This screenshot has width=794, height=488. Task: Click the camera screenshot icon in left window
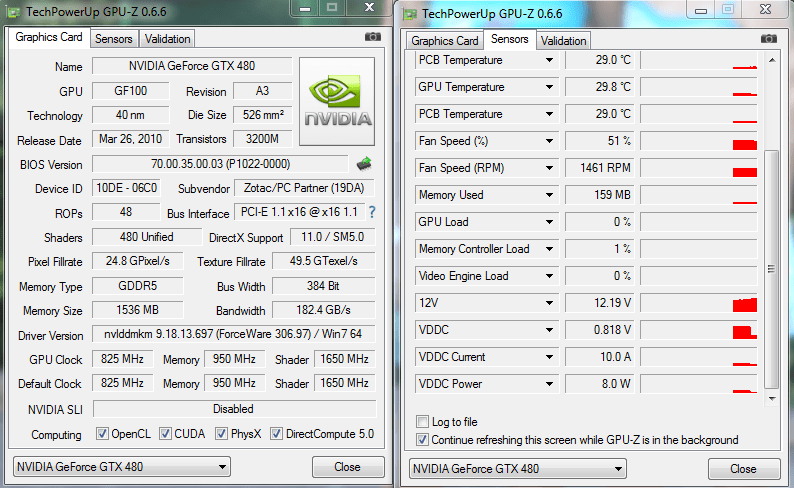point(373,37)
